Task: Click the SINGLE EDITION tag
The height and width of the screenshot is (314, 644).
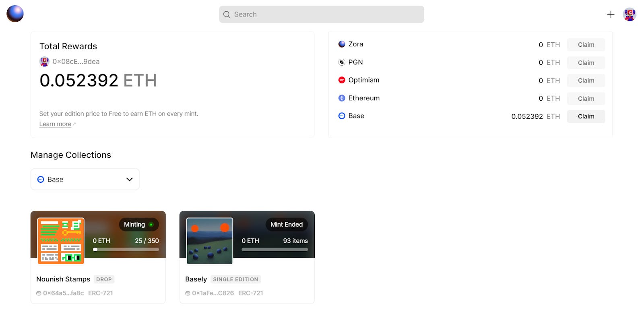Action: (x=235, y=279)
